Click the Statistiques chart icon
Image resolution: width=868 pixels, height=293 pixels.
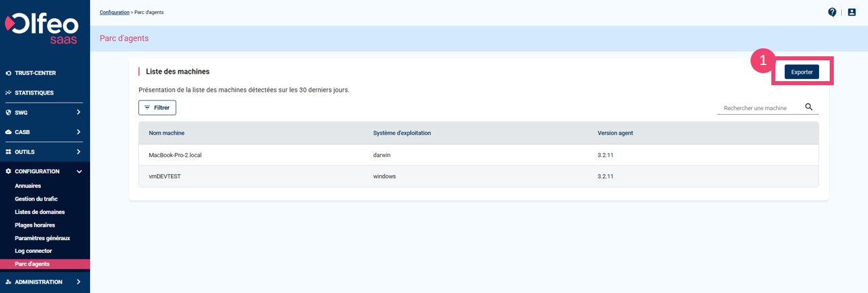click(8, 93)
